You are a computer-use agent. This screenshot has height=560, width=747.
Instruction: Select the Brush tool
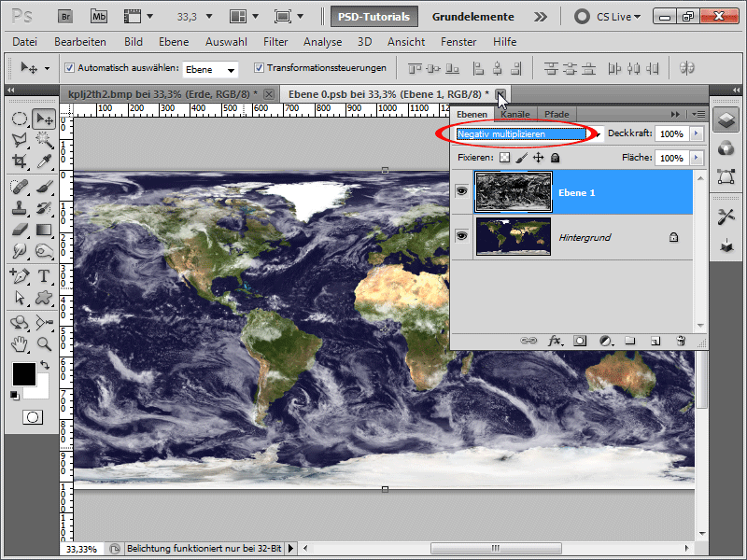[x=44, y=186]
